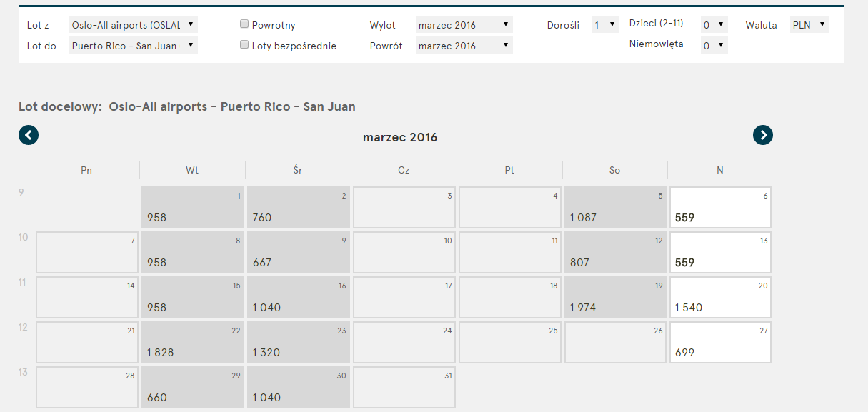Click the empty March 28 cell

tap(87, 388)
